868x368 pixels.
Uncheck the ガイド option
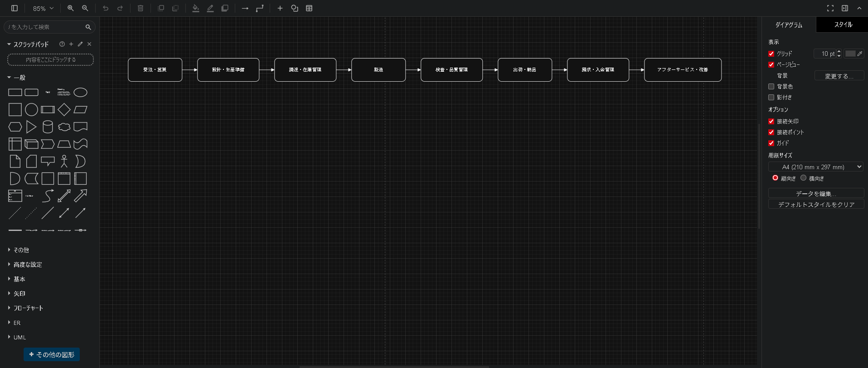click(771, 143)
